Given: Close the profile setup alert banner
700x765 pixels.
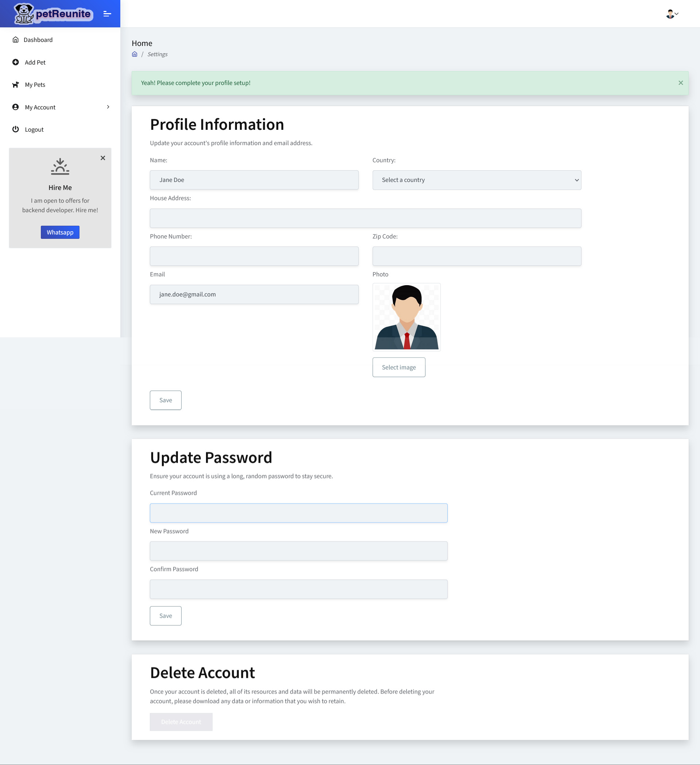Looking at the screenshot, I should pyautogui.click(x=680, y=83).
